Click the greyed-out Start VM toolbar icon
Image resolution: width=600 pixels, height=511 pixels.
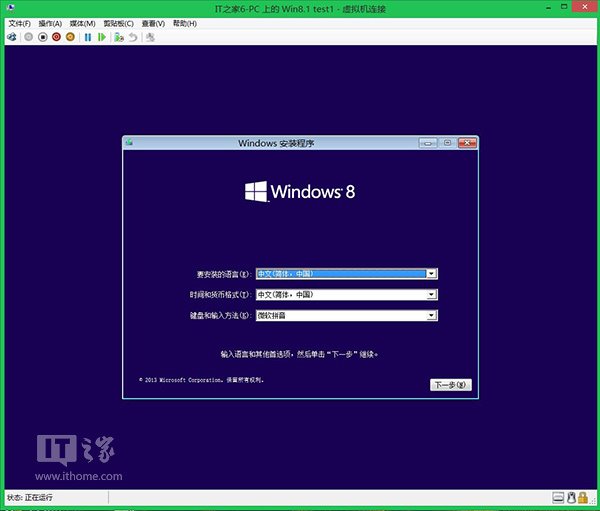(x=28, y=37)
